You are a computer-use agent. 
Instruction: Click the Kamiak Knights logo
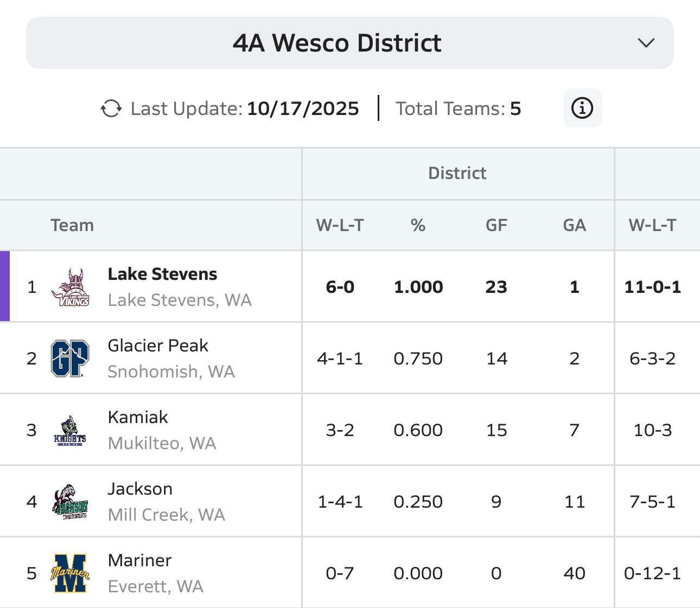[x=70, y=430]
